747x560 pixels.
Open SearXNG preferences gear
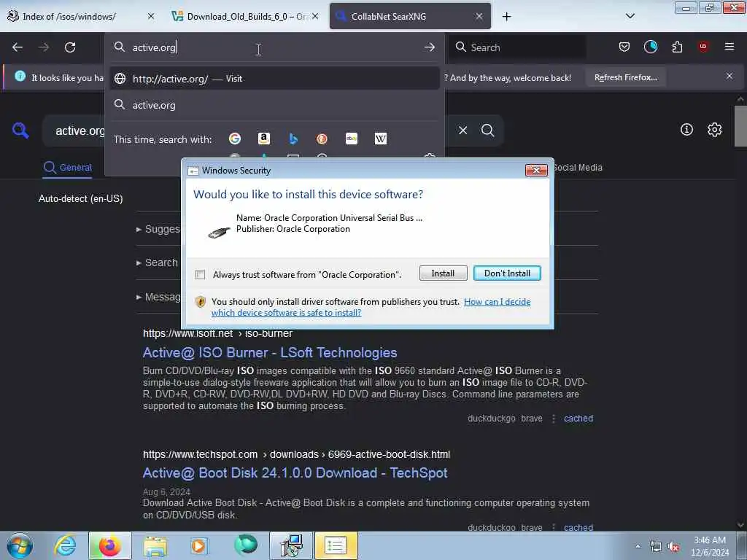click(715, 130)
